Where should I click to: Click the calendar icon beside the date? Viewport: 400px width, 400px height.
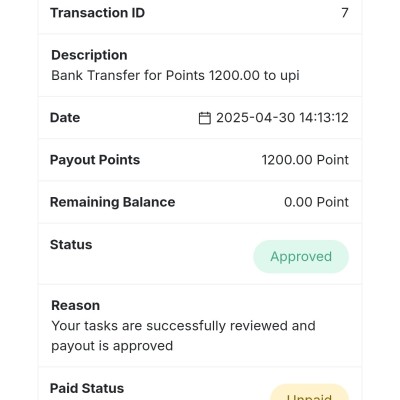[x=205, y=118]
